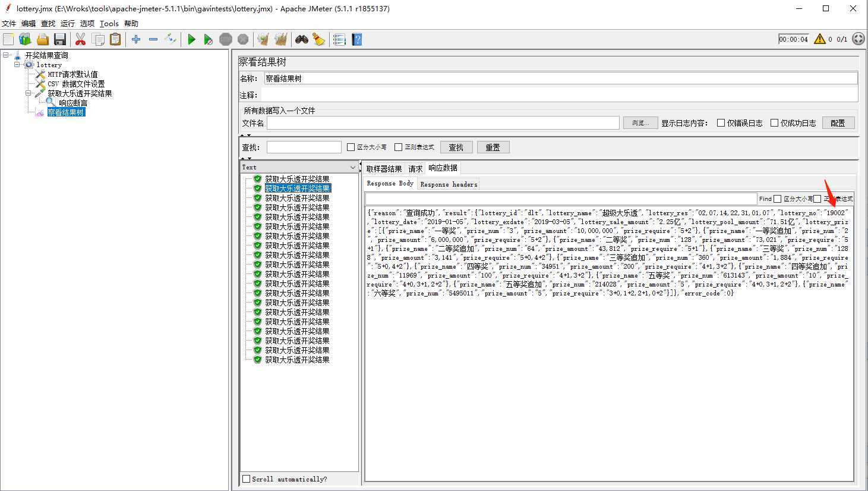Image resolution: width=868 pixels, height=491 pixels.
Task: Toggle Scroll automatically checkbox
Action: (246, 479)
